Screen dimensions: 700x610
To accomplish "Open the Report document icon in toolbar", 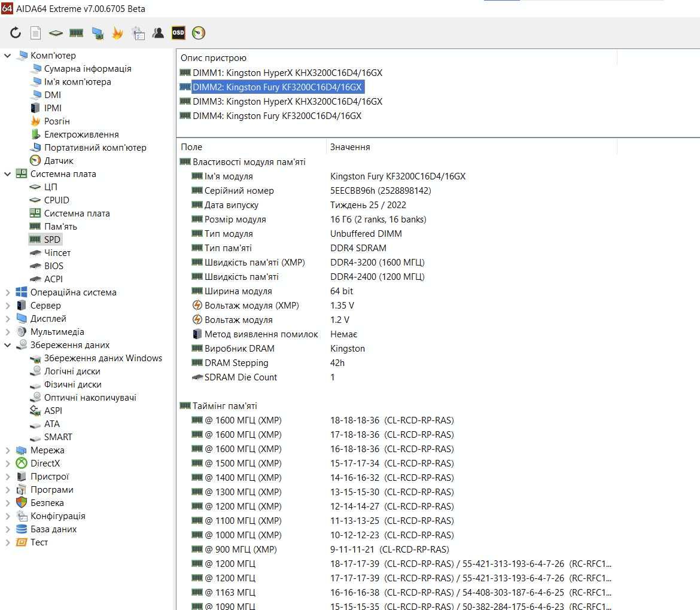I will pyautogui.click(x=36, y=32).
